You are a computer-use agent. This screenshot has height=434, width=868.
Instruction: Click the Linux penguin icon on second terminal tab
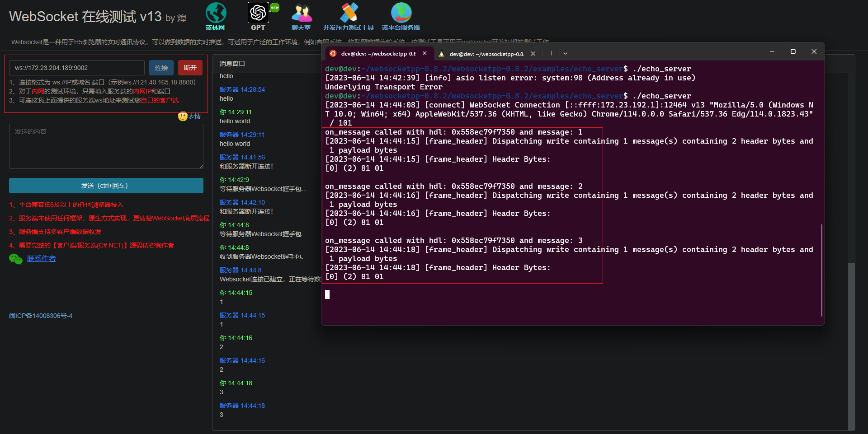tap(442, 54)
